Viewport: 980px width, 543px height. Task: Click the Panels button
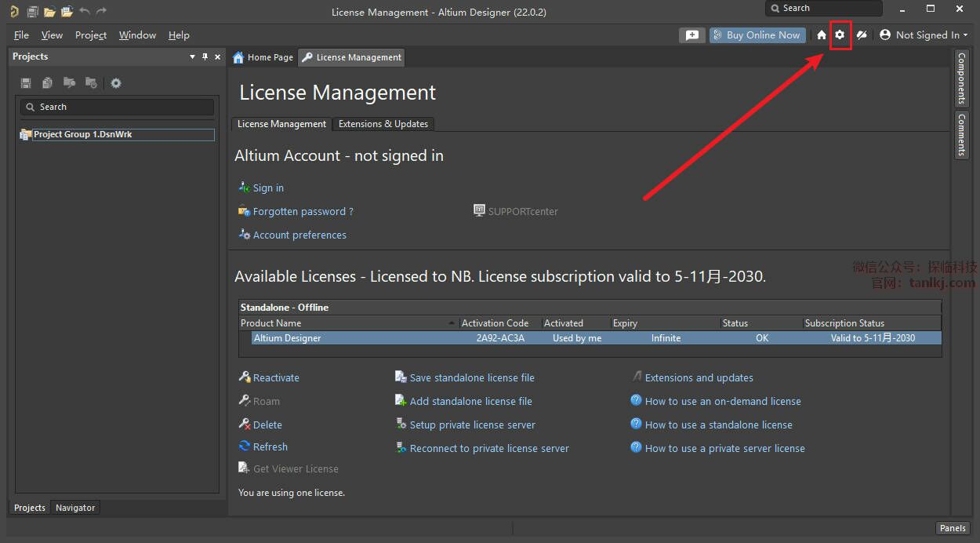953,528
